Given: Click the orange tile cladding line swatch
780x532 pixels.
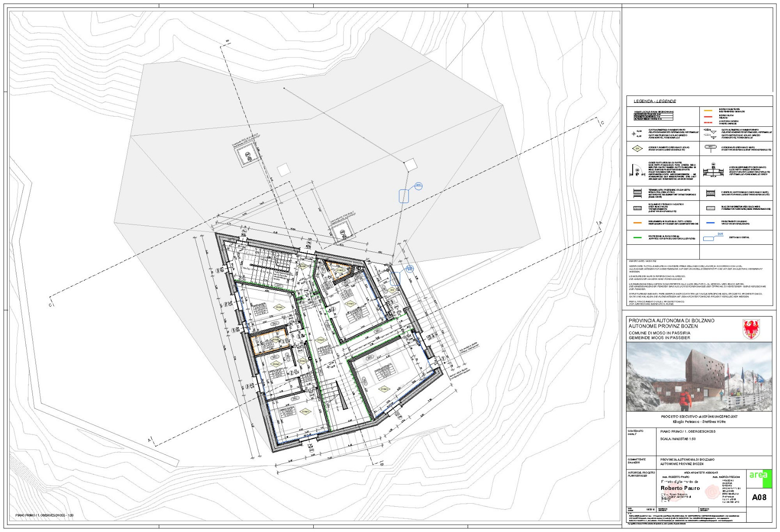Looking at the screenshot, I should tap(637, 223).
